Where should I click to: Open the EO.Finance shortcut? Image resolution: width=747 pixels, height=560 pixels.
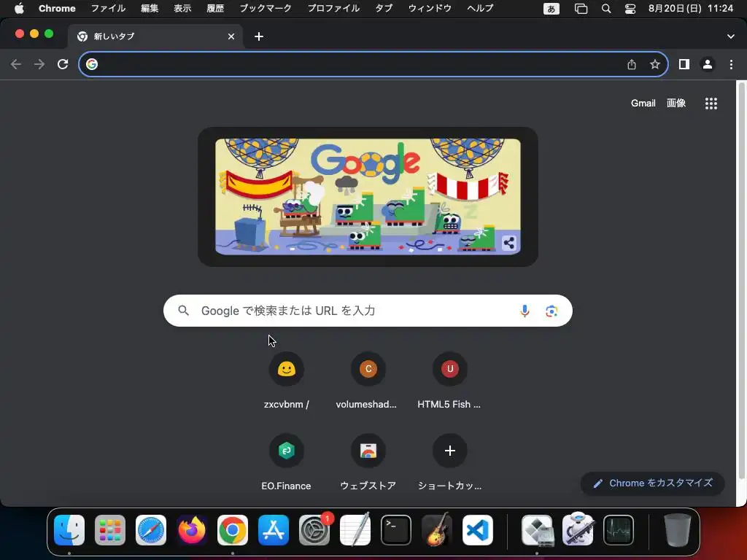coord(286,462)
